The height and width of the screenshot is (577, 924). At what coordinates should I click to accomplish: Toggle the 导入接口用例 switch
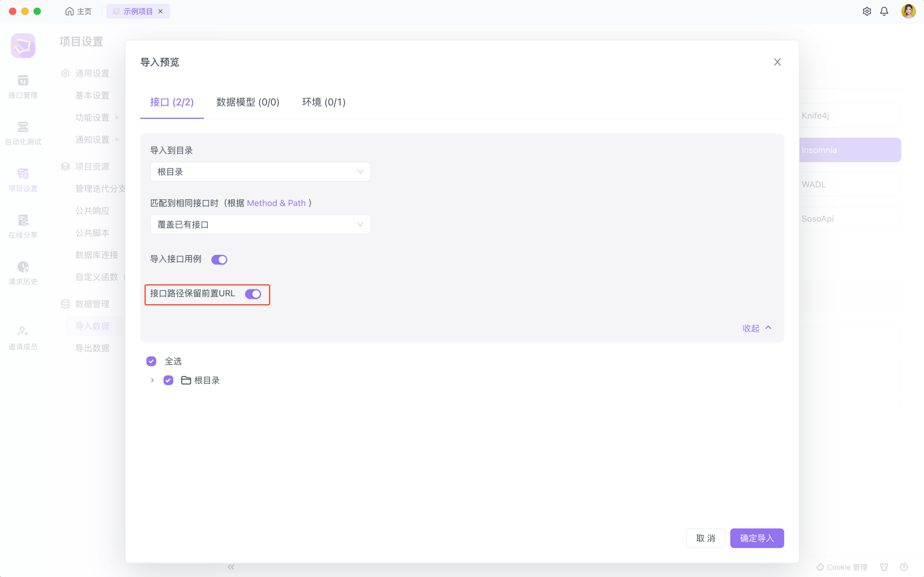(x=219, y=259)
